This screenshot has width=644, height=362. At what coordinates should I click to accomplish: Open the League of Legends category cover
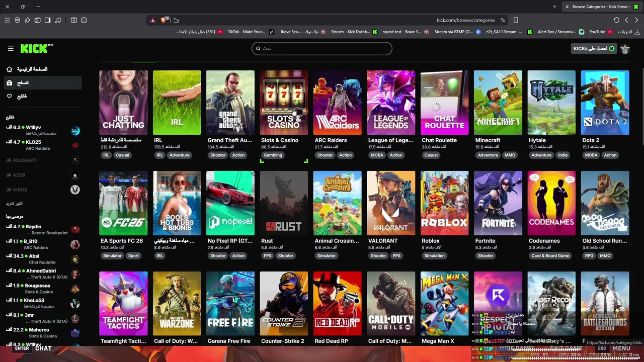click(x=391, y=103)
